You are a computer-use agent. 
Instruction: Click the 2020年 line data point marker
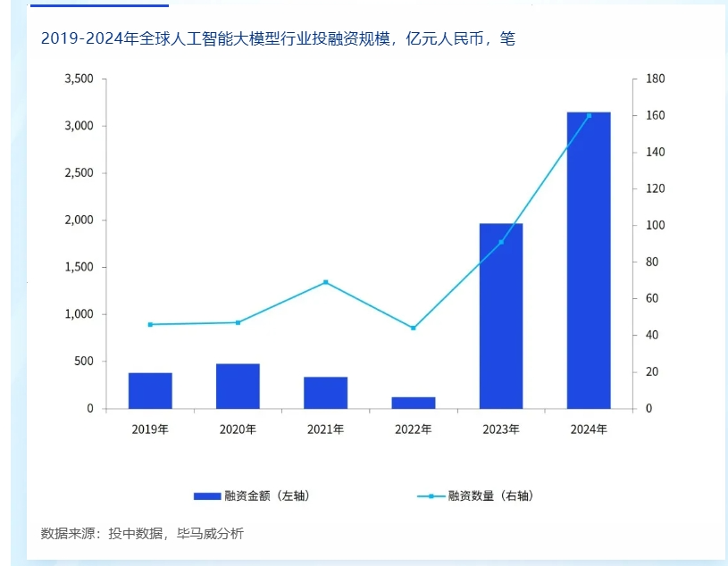coord(238,322)
